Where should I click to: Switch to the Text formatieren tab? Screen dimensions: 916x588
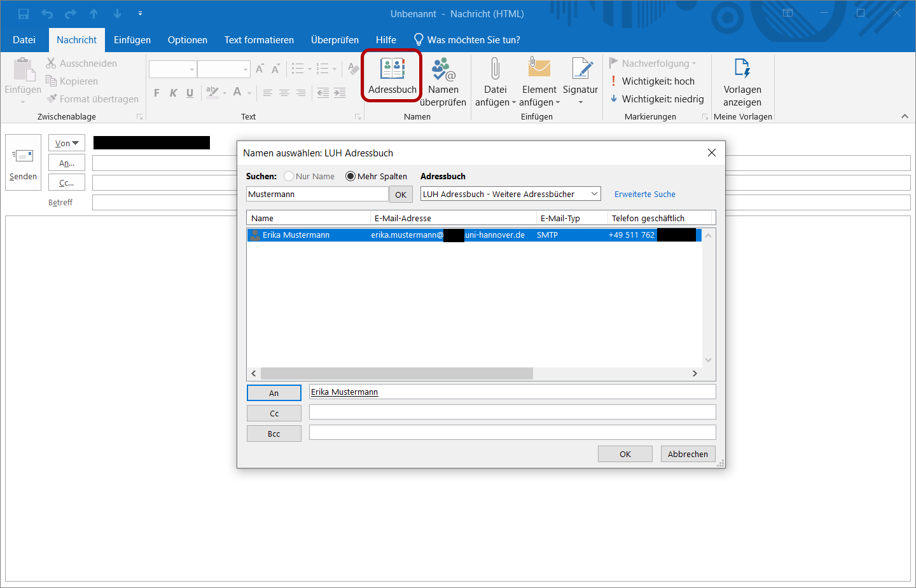point(259,39)
